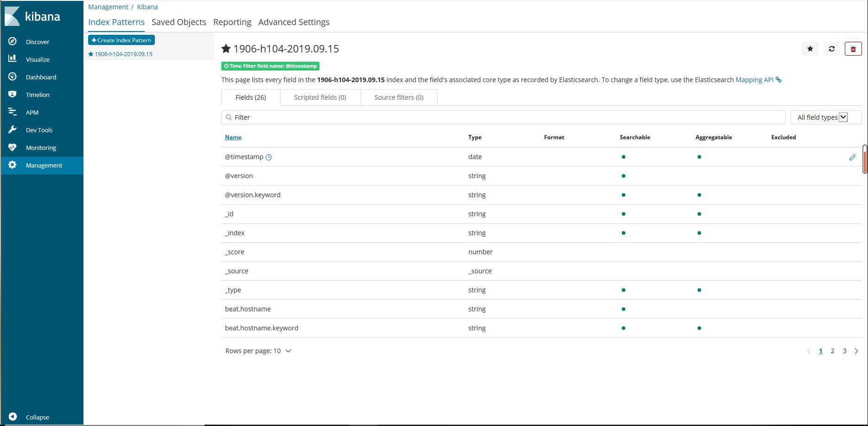Click _type field name
868x426 pixels.
pyautogui.click(x=233, y=290)
